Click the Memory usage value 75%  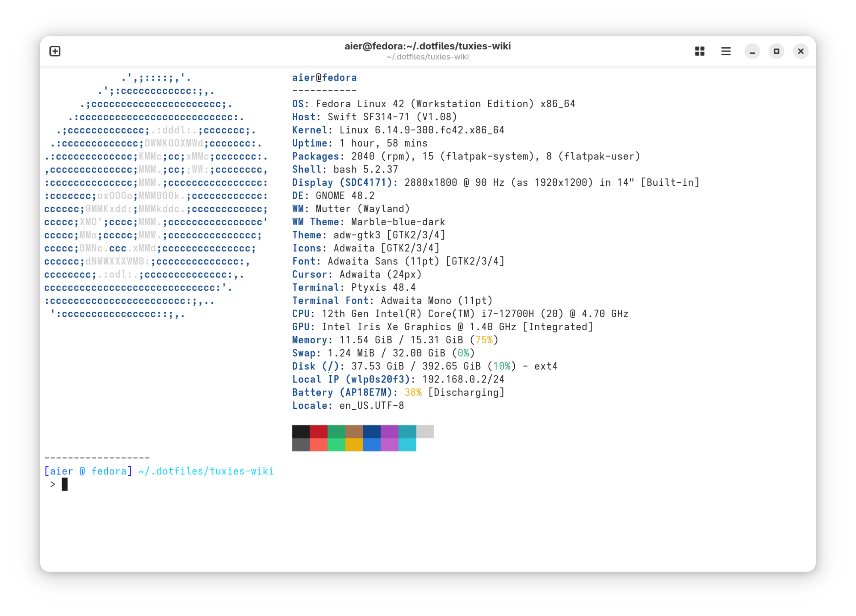click(484, 340)
